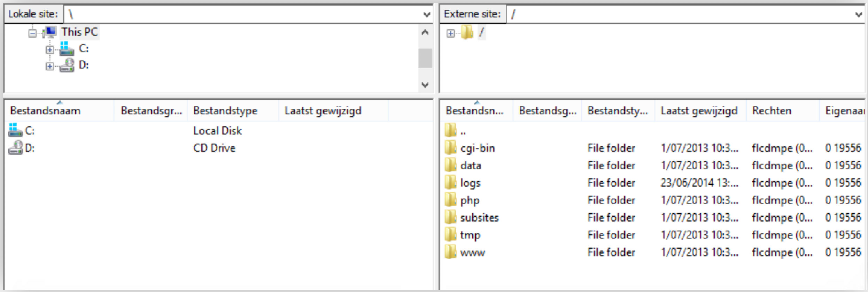
Task: Collapse the This PC tree node
Action: tap(32, 33)
